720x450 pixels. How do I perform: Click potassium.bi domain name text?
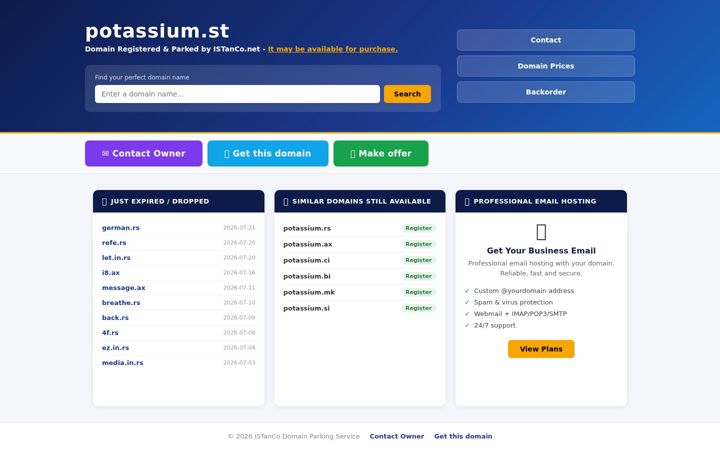pyautogui.click(x=307, y=276)
